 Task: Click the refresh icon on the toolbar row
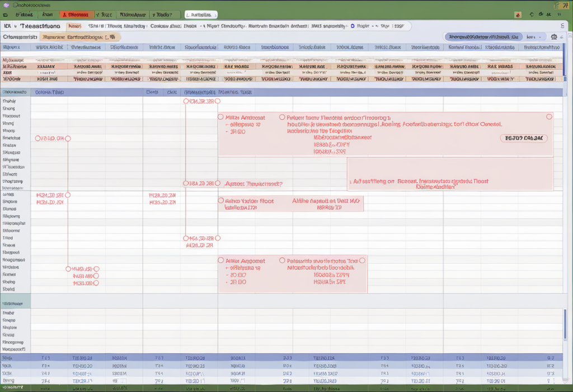pos(532,14)
